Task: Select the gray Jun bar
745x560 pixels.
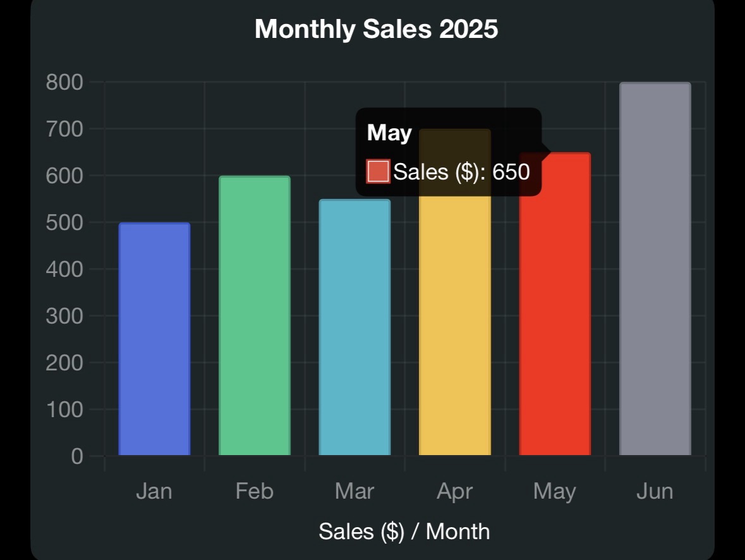Action: pyautogui.click(x=655, y=269)
